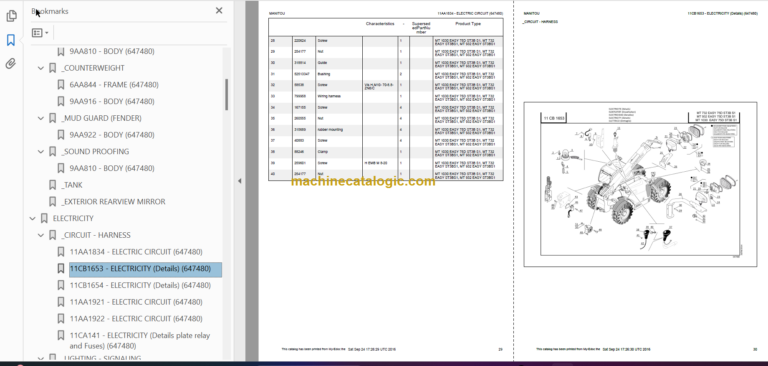This screenshot has height=366, width=768.
Task: Click the ELECTRICITY bookmark label
Action: pos(73,219)
